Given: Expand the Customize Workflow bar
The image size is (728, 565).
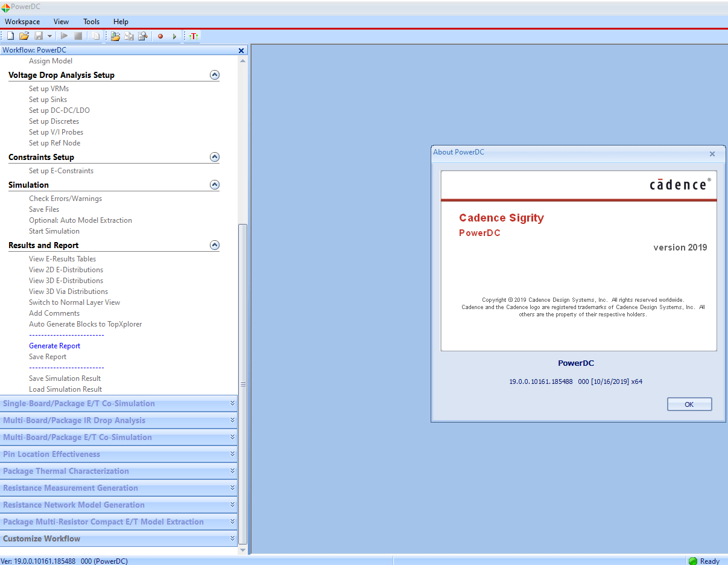Looking at the screenshot, I should (x=119, y=538).
